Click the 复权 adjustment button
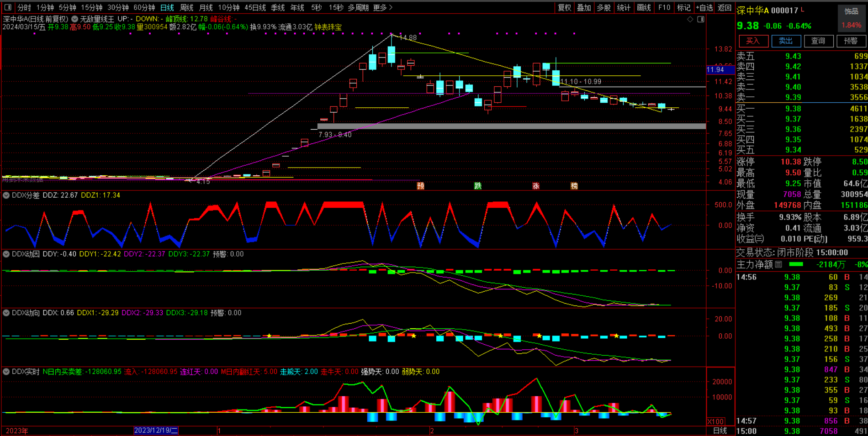This screenshot has width=868, height=436. (x=565, y=7)
